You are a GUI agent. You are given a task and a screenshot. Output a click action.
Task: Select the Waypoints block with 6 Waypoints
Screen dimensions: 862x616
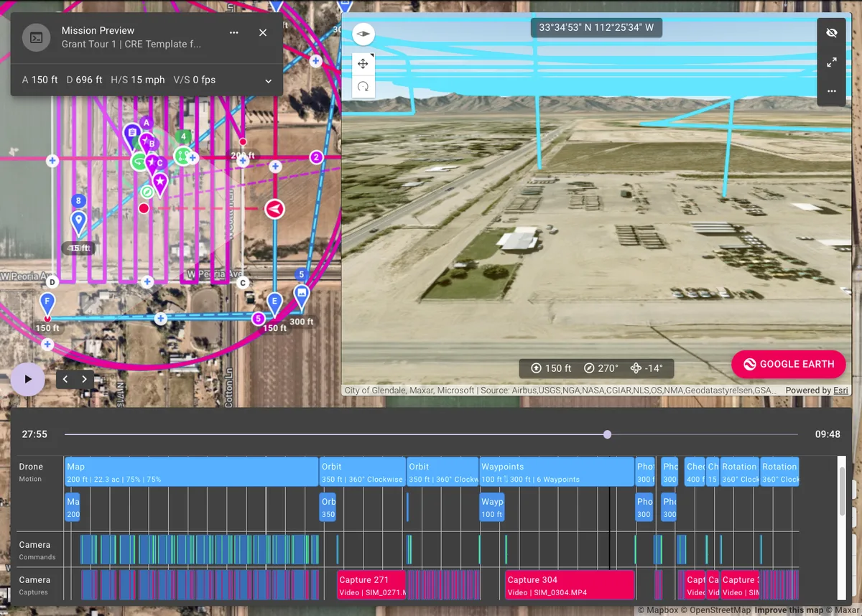tap(556, 472)
